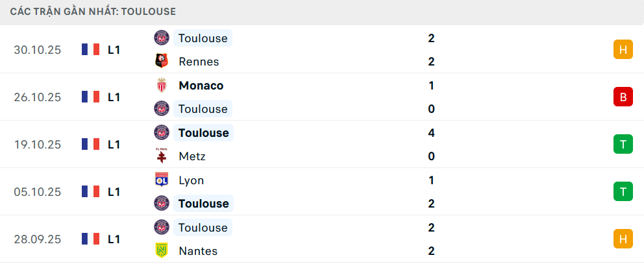This screenshot has height=264, width=644.
Task: Click the Rennes club crest icon
Action: click(162, 62)
